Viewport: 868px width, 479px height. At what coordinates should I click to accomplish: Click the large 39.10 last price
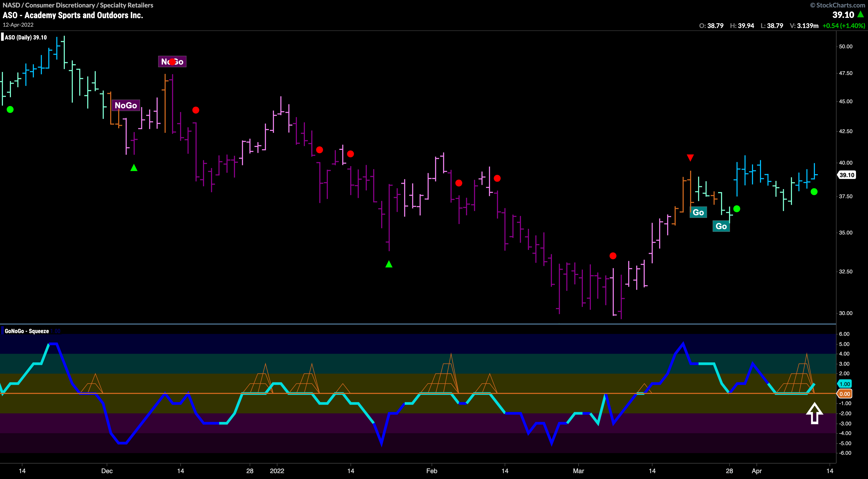(x=843, y=15)
